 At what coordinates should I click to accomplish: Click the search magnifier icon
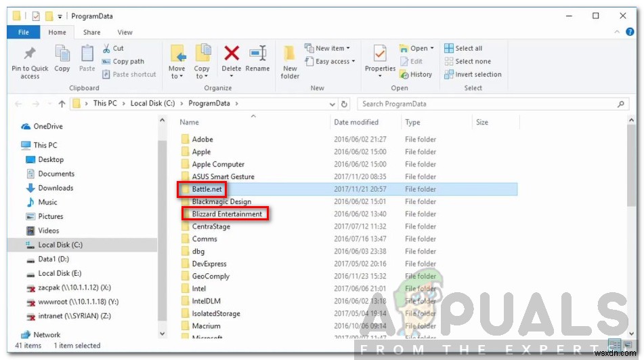pos(620,104)
